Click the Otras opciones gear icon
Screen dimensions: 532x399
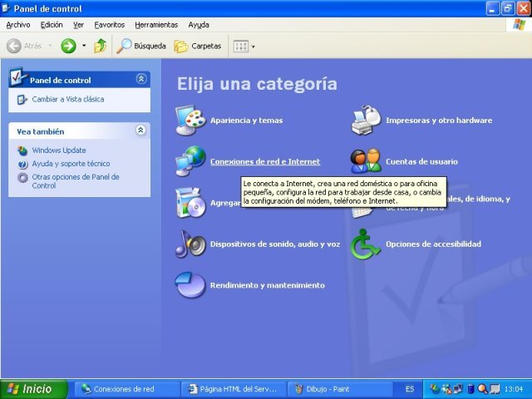22,177
